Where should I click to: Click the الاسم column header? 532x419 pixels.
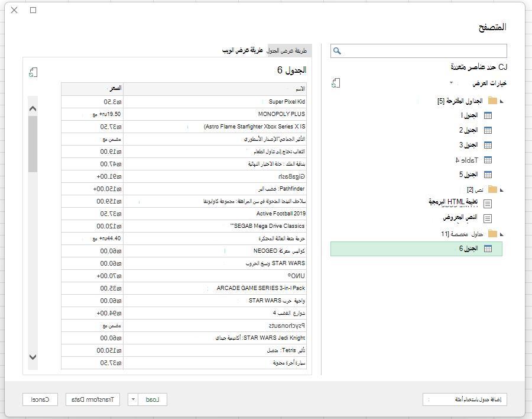215,89
